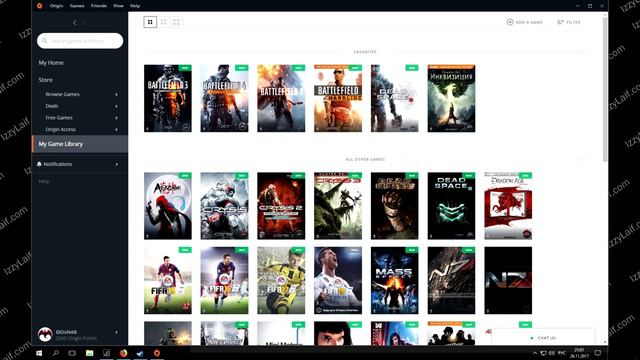Select original Dead Space tile

394,206
